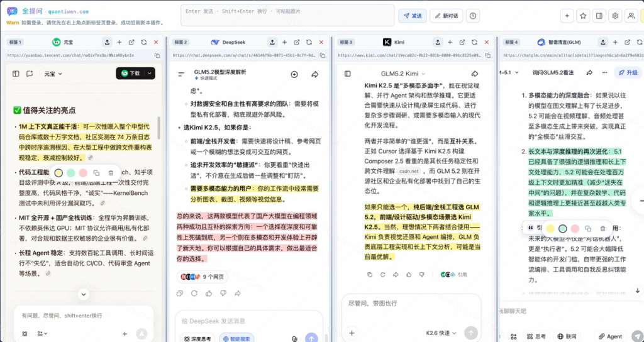Open Kimi 引用 references link
The image size is (644, 342).
coord(454,275)
